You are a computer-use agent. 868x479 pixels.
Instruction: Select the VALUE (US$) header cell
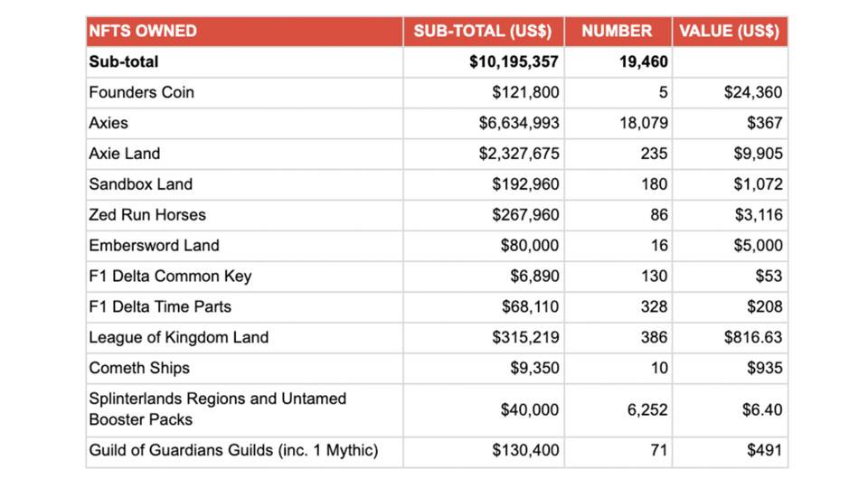point(729,31)
